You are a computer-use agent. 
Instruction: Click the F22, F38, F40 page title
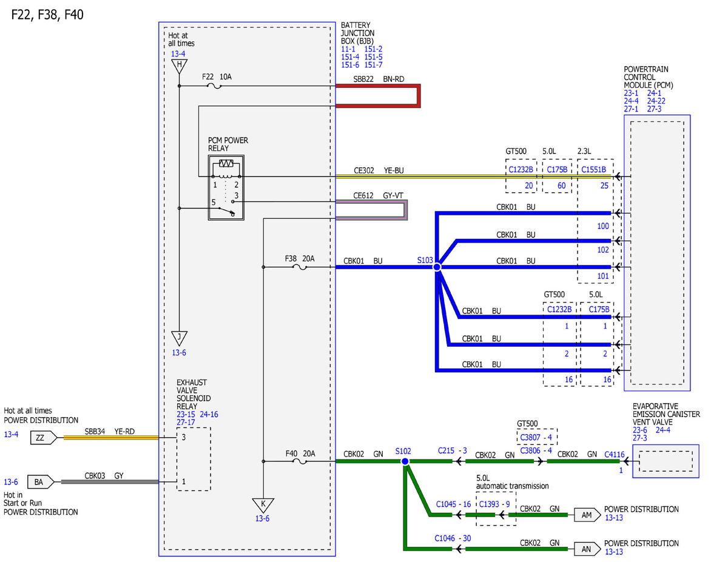point(47,15)
